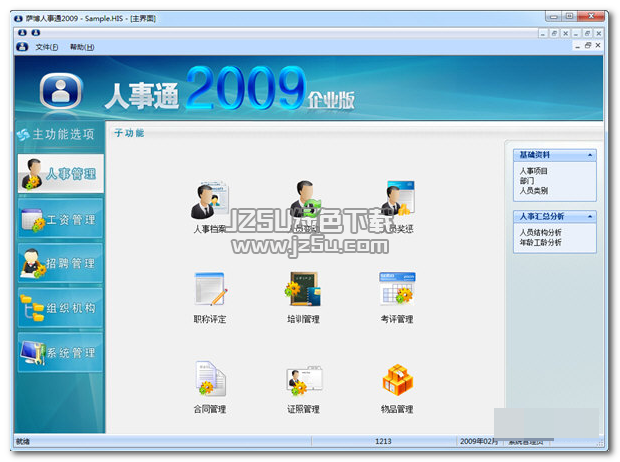Image resolution: width=620 pixels, height=462 pixels.
Task: Open the 证照管理 certificate management icon
Action: point(304,380)
